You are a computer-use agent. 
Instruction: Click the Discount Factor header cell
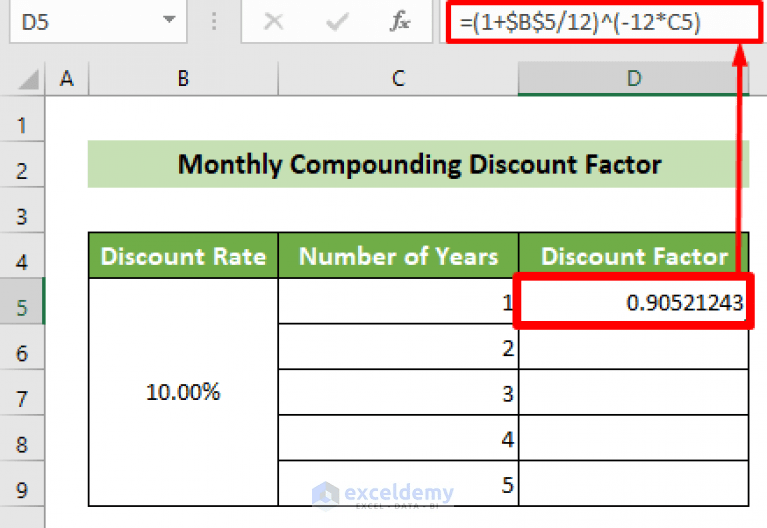[633, 256]
